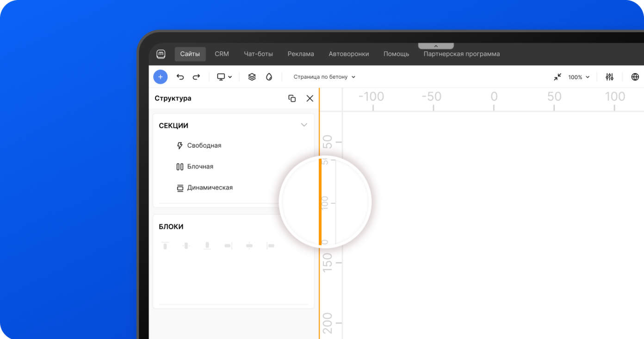Screen dimensions: 644x339
Task: Click the align vertical center icon
Action: pos(186,245)
